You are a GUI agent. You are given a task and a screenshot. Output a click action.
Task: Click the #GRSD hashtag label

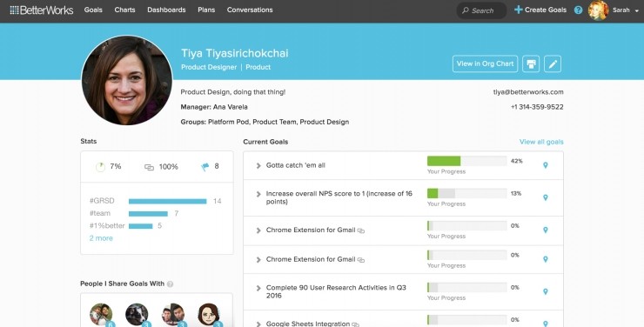click(102, 201)
